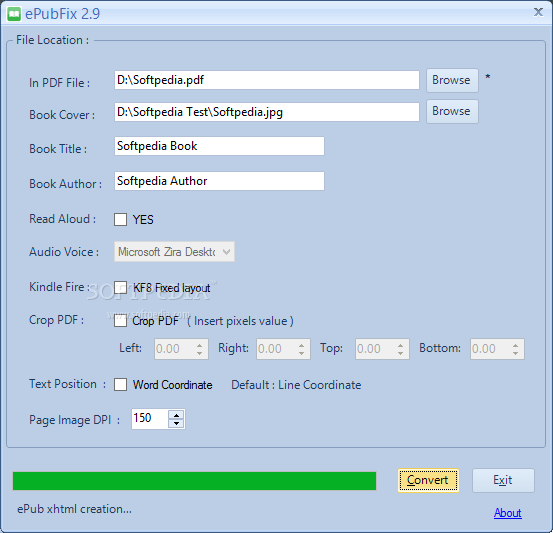Click the 'ePub xhtml creation...' status text
This screenshot has width=553, height=533.
[x=74, y=509]
